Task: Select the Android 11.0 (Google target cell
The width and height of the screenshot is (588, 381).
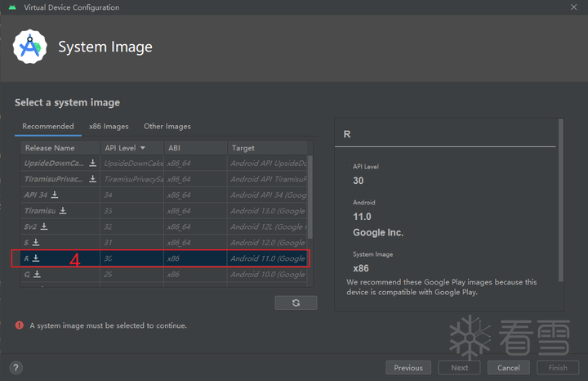Action: [268, 258]
